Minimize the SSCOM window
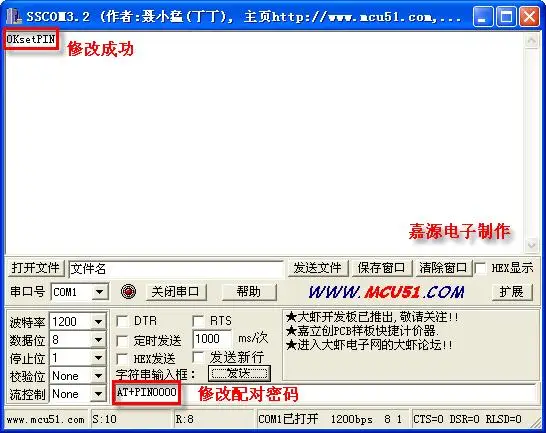 point(483,16)
